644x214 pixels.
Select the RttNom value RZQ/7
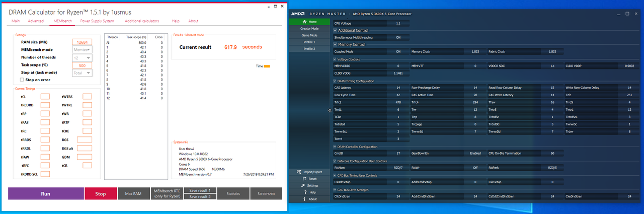(398, 167)
